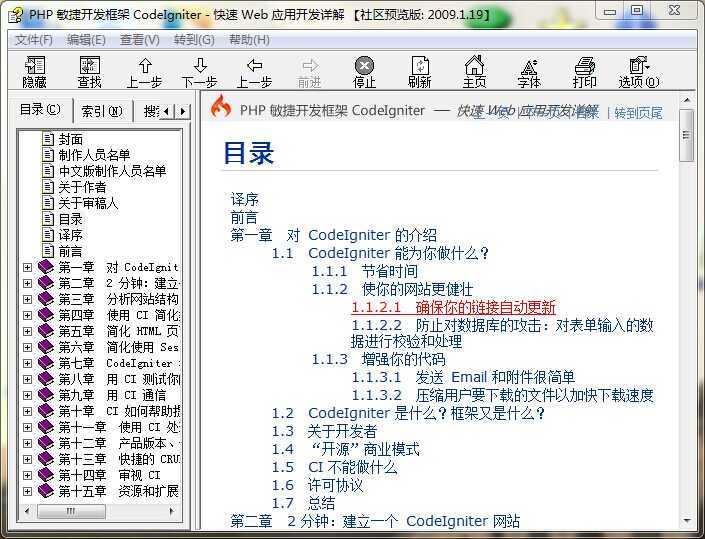The image size is (705, 539).
Task: Click the content pane scroll-up arrow
Action: pos(687,100)
